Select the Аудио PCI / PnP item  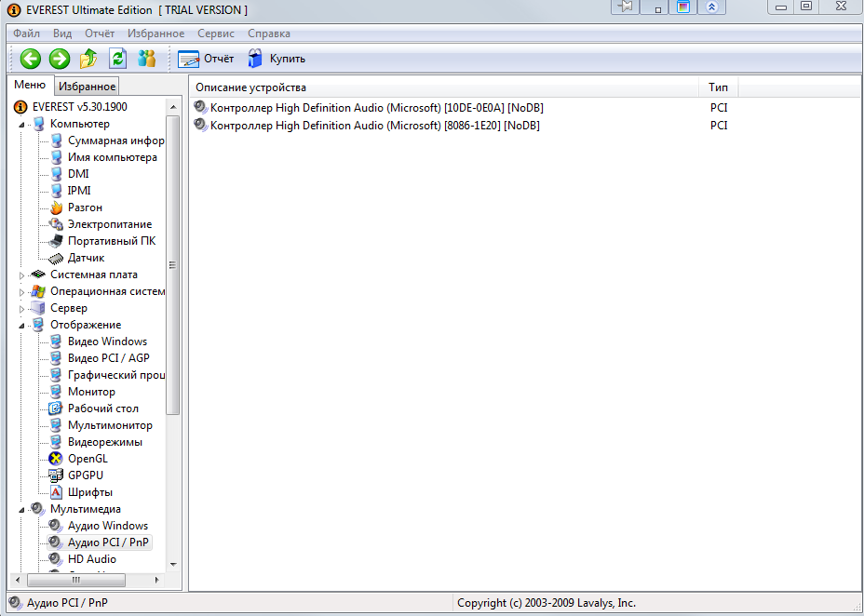coord(108,542)
